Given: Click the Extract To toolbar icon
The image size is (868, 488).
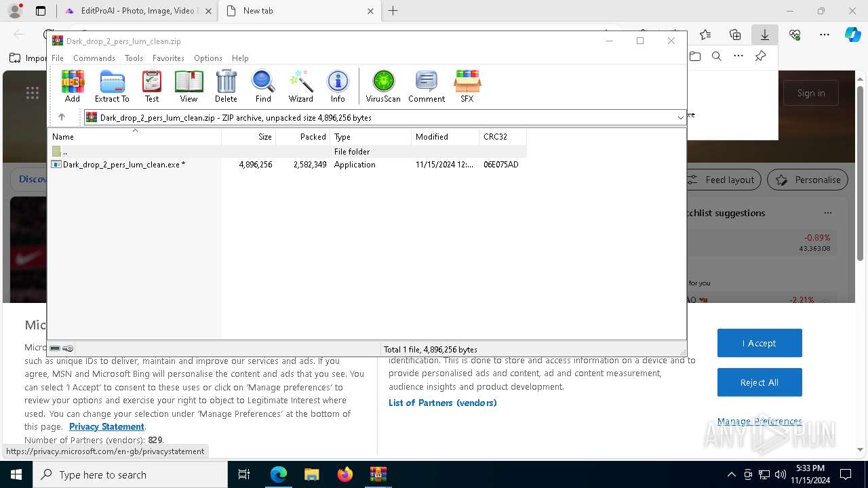Looking at the screenshot, I should [x=112, y=86].
